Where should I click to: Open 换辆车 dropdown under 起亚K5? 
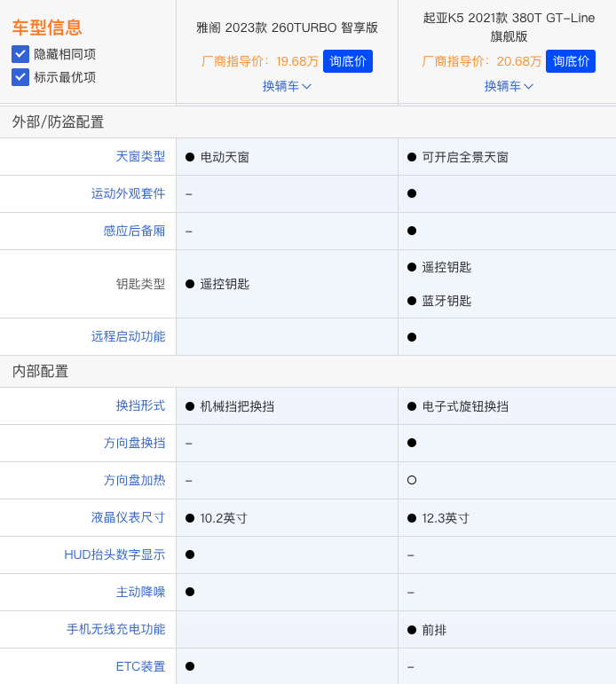[509, 86]
